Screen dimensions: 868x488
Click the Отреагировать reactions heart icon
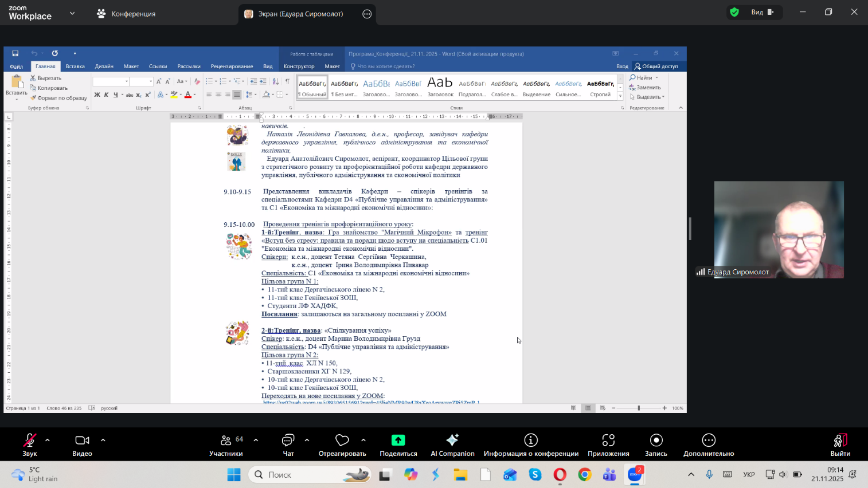pos(342,440)
